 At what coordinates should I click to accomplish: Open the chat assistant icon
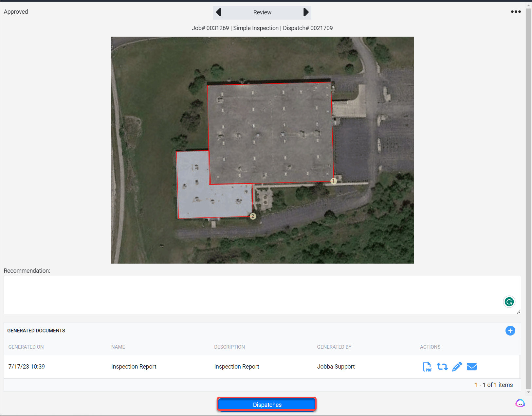click(x=520, y=403)
